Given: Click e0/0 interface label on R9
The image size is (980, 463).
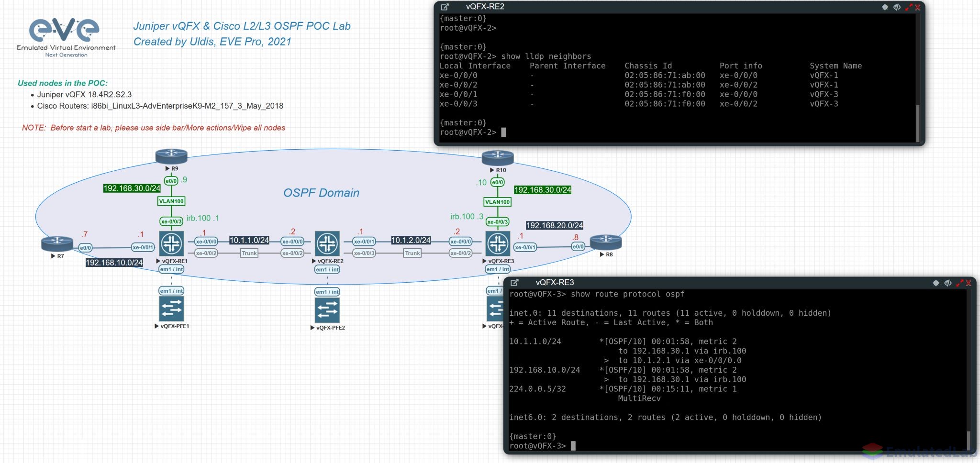Looking at the screenshot, I should click(x=171, y=181).
